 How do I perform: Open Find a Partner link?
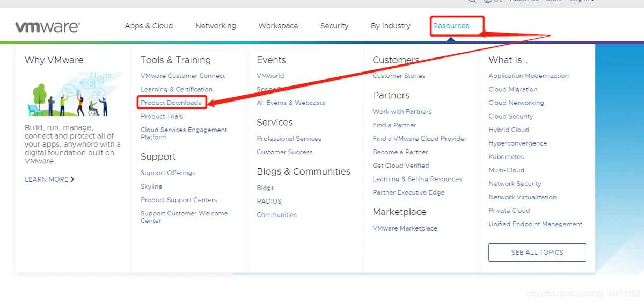click(x=394, y=125)
